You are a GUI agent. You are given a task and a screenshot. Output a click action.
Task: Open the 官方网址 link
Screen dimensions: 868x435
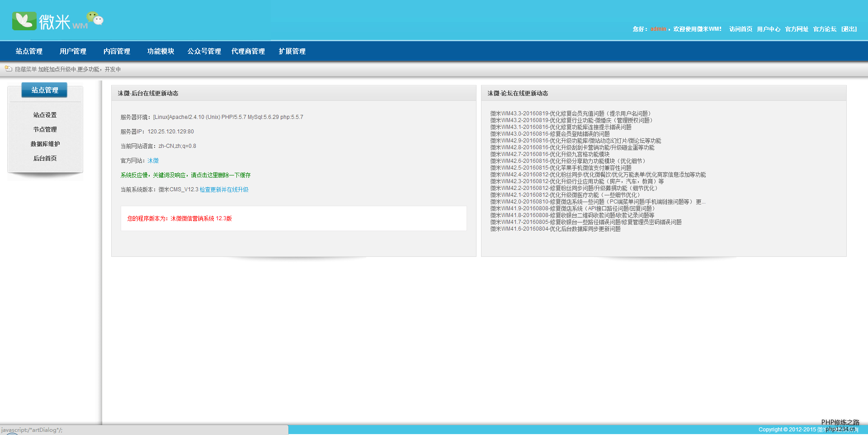(x=797, y=29)
